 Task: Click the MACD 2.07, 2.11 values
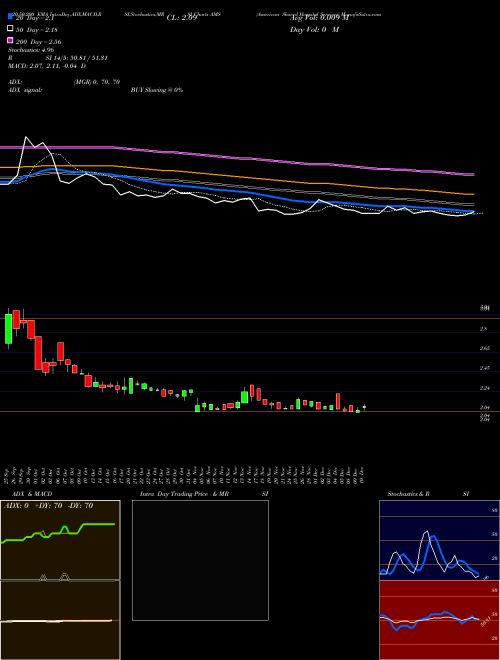[47, 66]
